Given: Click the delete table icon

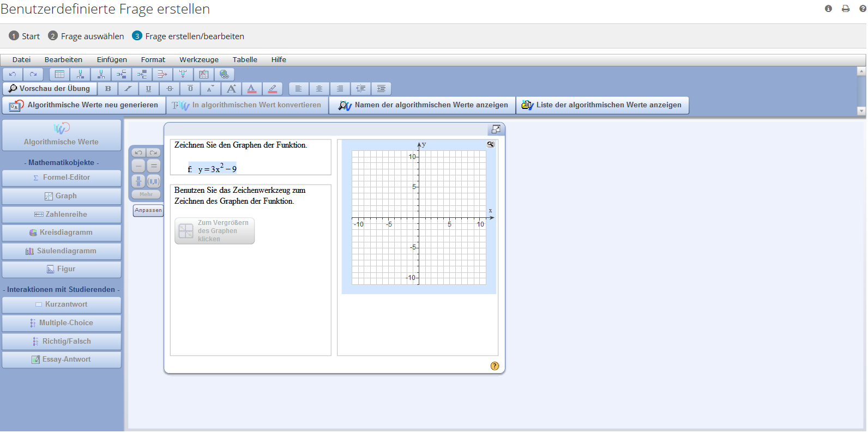Looking at the screenshot, I should click(x=203, y=74).
